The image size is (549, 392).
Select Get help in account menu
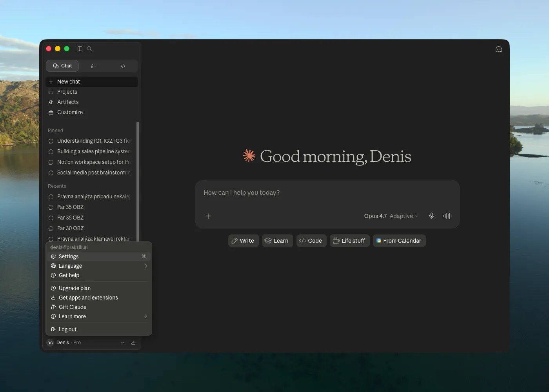point(99,275)
